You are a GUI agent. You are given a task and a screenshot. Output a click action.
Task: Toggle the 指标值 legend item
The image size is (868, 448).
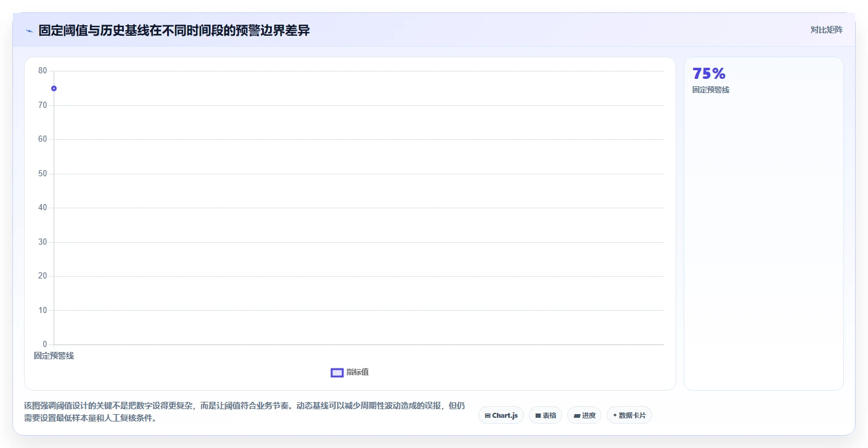(350, 372)
